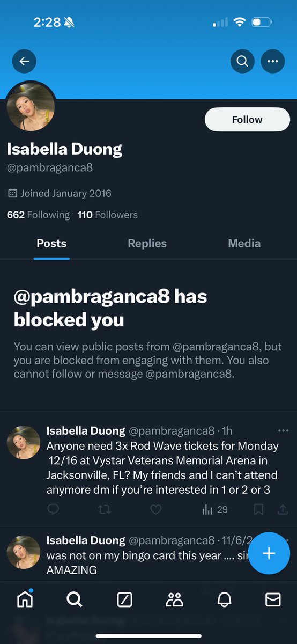Open the 110 Followers list

coord(107,215)
